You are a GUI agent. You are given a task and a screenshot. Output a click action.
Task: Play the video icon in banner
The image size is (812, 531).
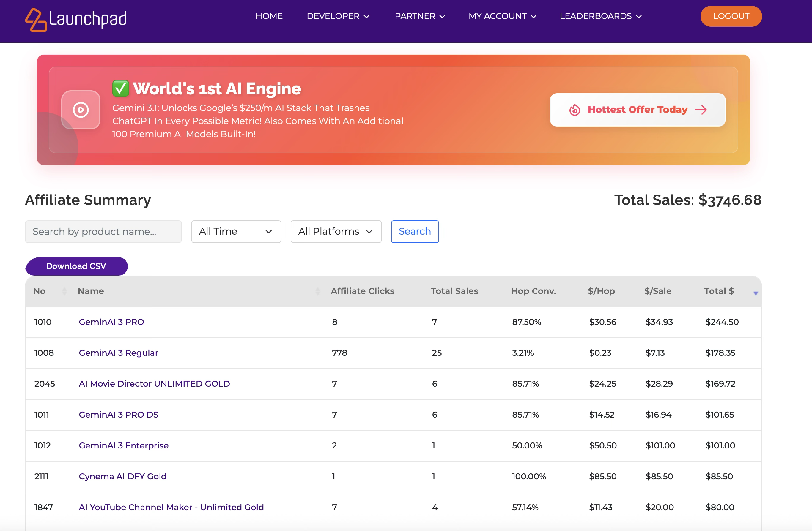tap(81, 110)
